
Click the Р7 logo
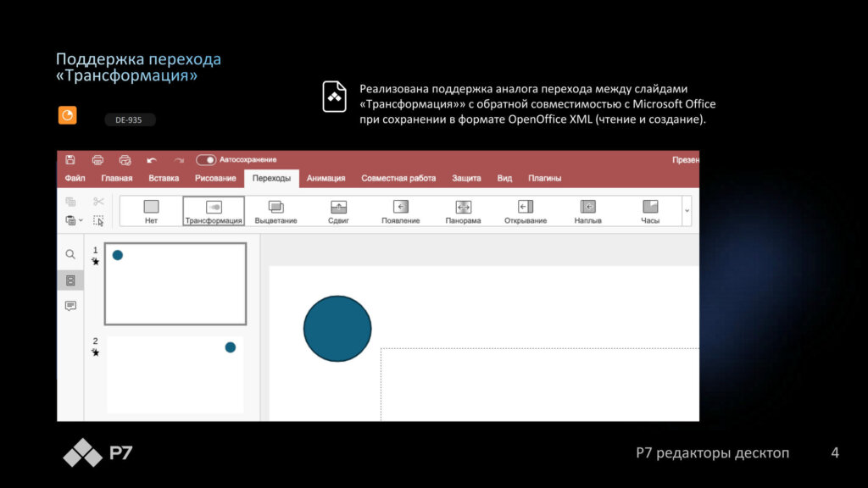coord(98,452)
